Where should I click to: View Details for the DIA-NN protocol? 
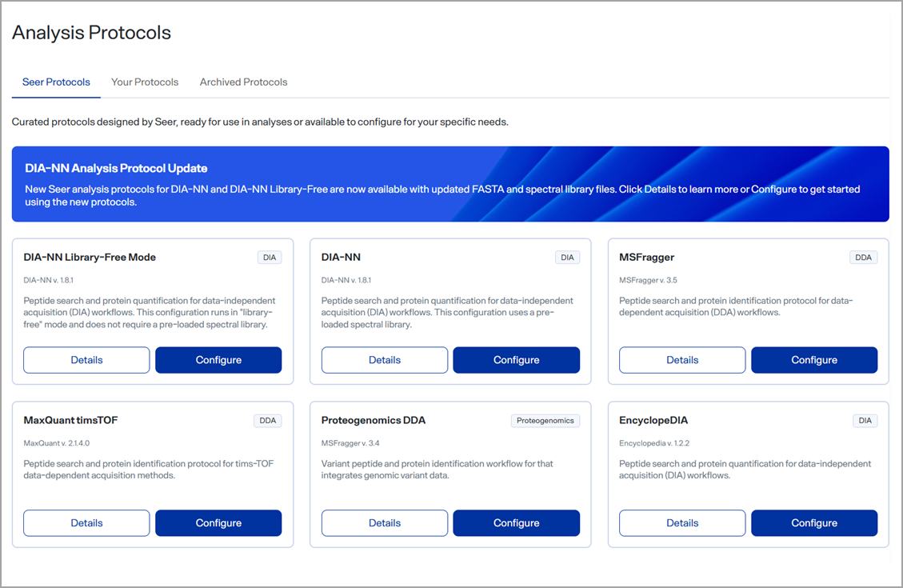click(x=385, y=360)
